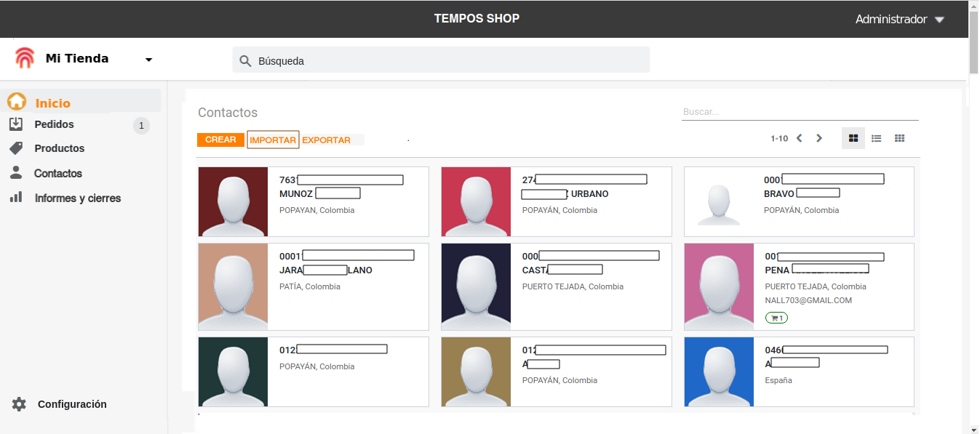Click the shopping cart badge on PENA contact
Viewport: 980px width, 434px height.
[776, 318]
